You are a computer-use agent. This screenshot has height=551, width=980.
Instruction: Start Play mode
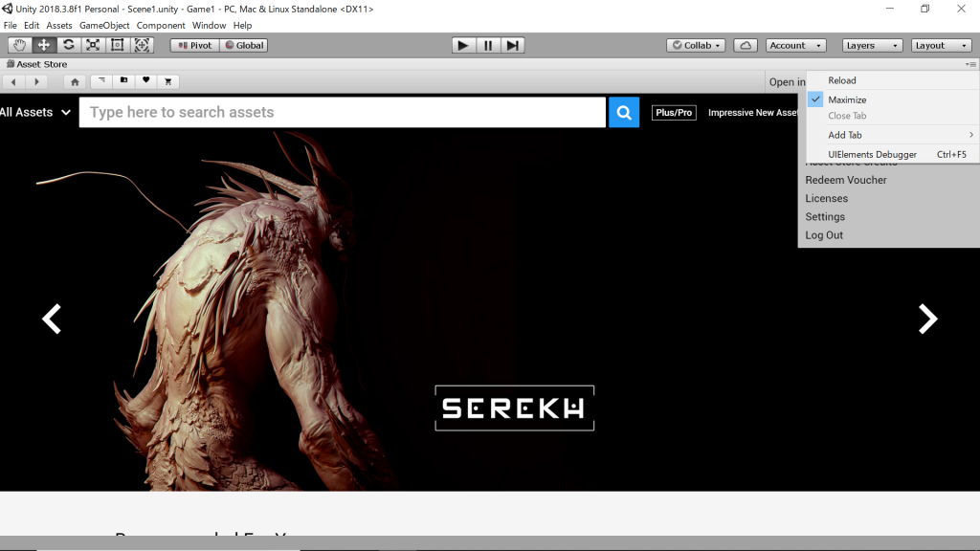point(463,45)
